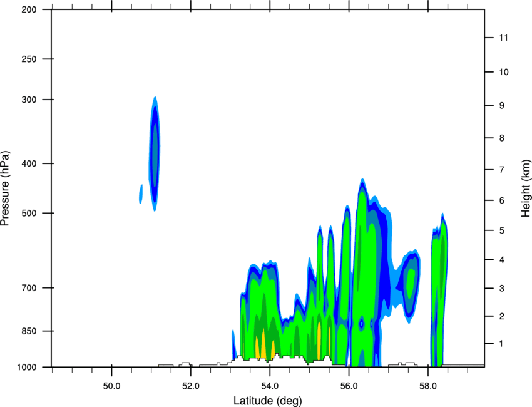Click the 54.0 latitude tick label

(x=270, y=386)
